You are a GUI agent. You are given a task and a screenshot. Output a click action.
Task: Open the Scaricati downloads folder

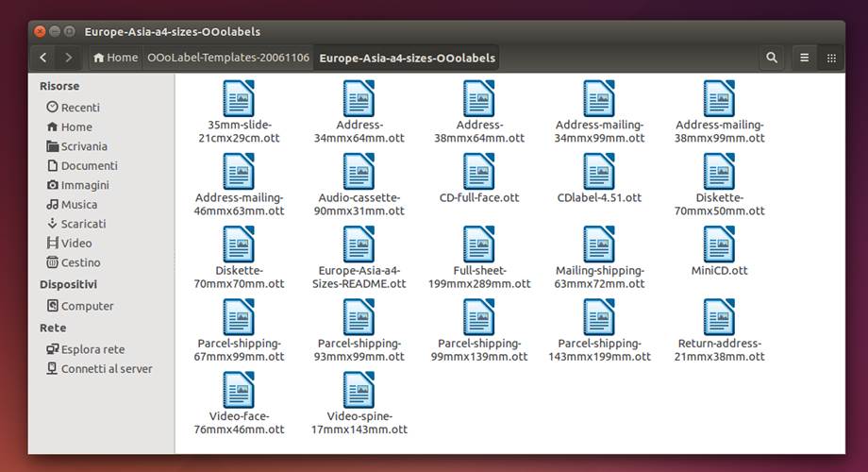pyautogui.click(x=76, y=224)
